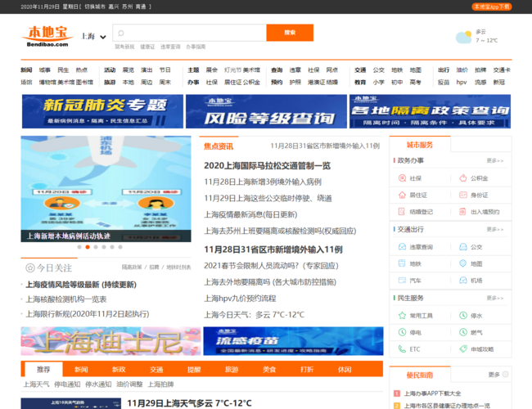Open the 违章查询 icon
The image size is (532, 409).
pyautogui.click(x=402, y=247)
